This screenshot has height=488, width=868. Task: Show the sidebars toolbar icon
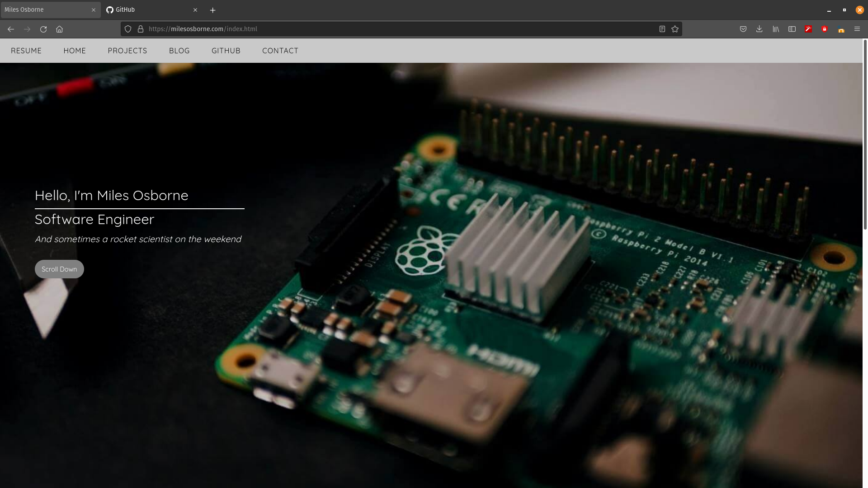click(792, 29)
